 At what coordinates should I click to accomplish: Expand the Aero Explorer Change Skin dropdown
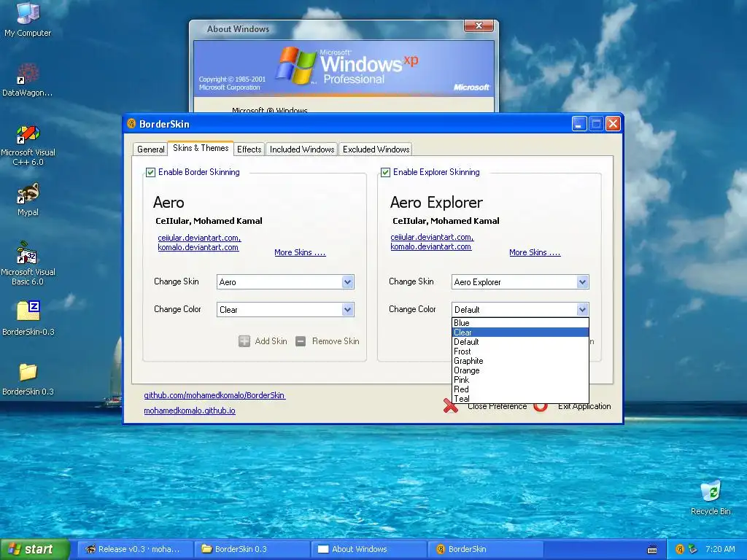582,282
